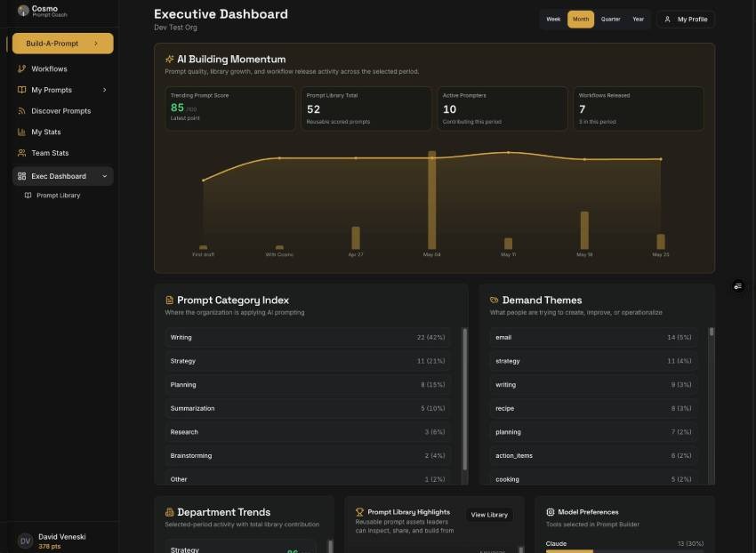Click the Workflows Released card
Viewport: 756px width, 553px height.
click(x=639, y=108)
